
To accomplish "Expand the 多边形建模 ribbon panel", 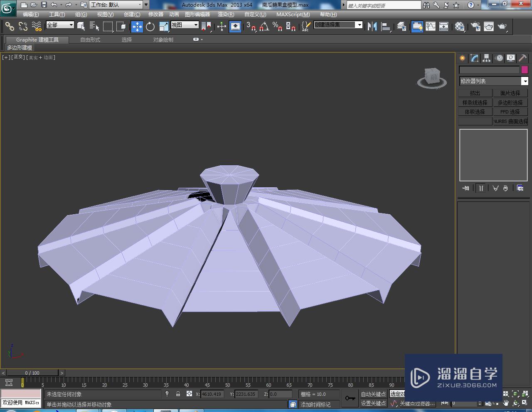I will click(x=20, y=48).
